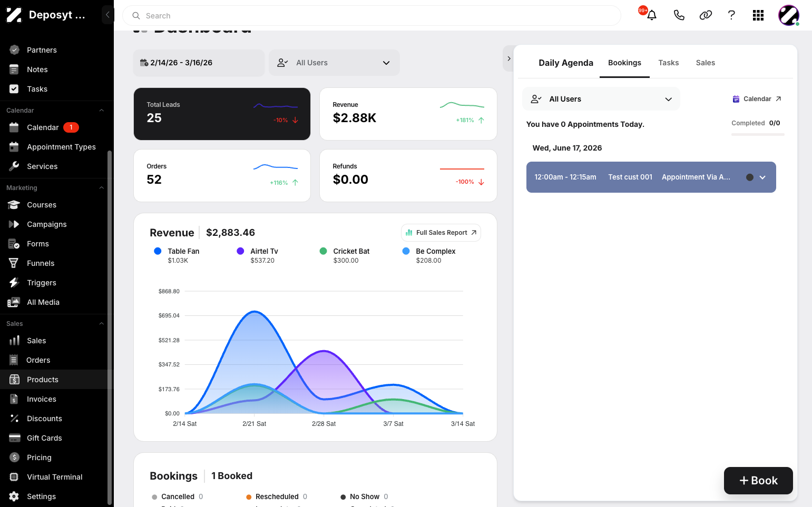Click the Notes sidebar icon

click(x=14, y=69)
